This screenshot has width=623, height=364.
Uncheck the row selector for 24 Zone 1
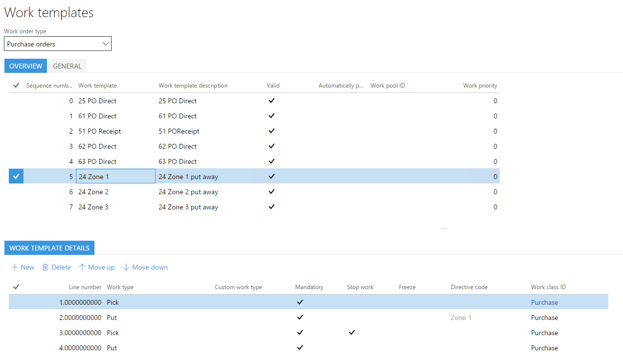(x=16, y=177)
